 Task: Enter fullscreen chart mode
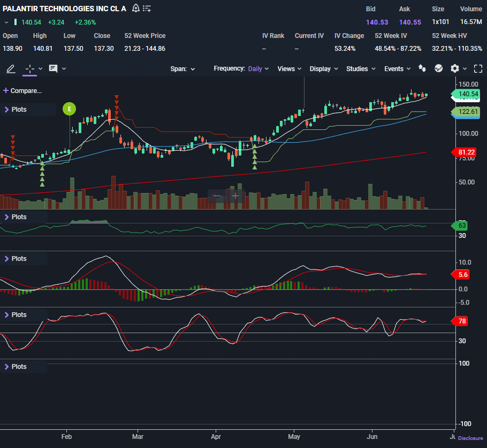tap(478, 68)
